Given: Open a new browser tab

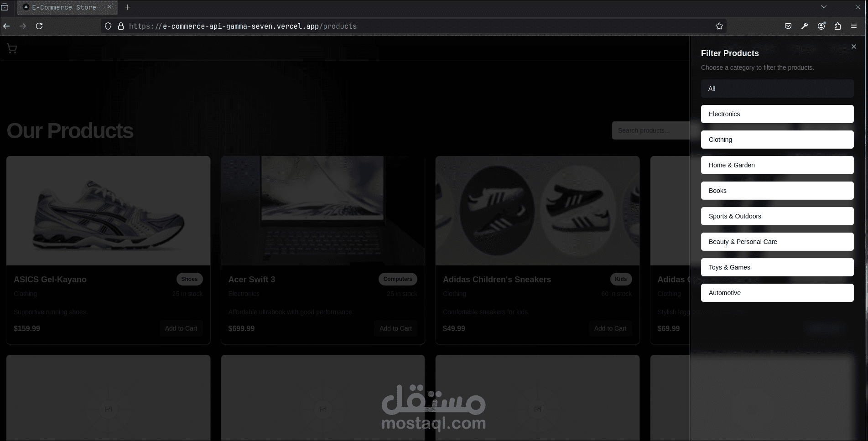Looking at the screenshot, I should point(128,7).
